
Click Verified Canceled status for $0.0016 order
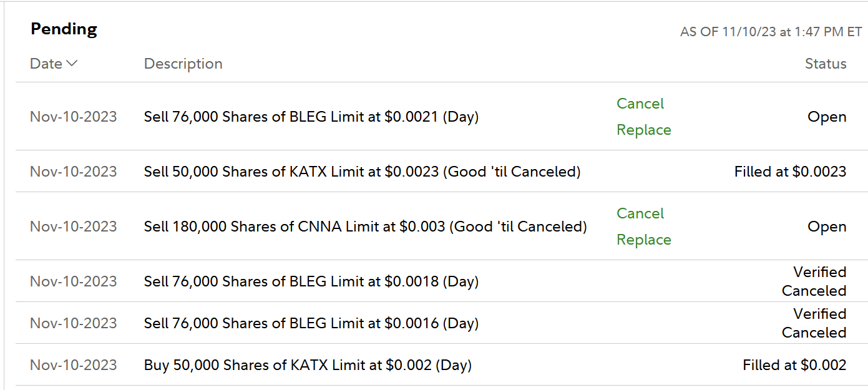(814, 323)
